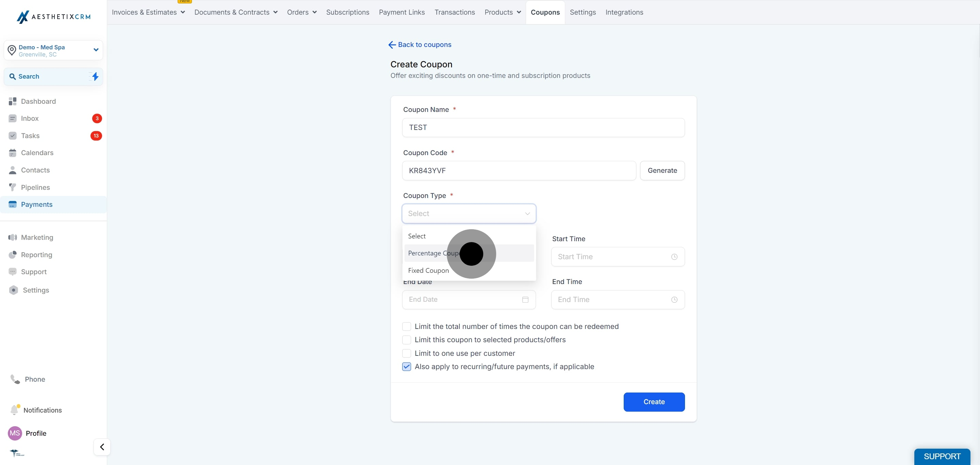
Task: Choose the blank Select option in list
Action: (469, 236)
